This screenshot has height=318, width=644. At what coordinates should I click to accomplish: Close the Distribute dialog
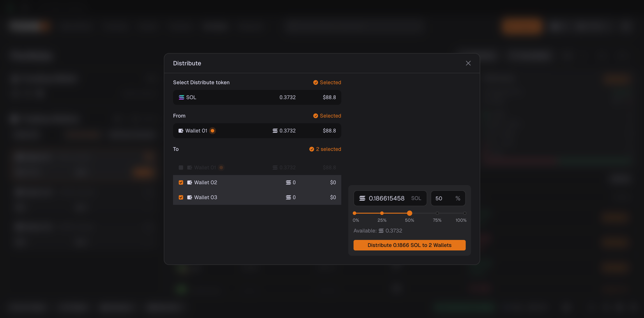click(x=468, y=63)
